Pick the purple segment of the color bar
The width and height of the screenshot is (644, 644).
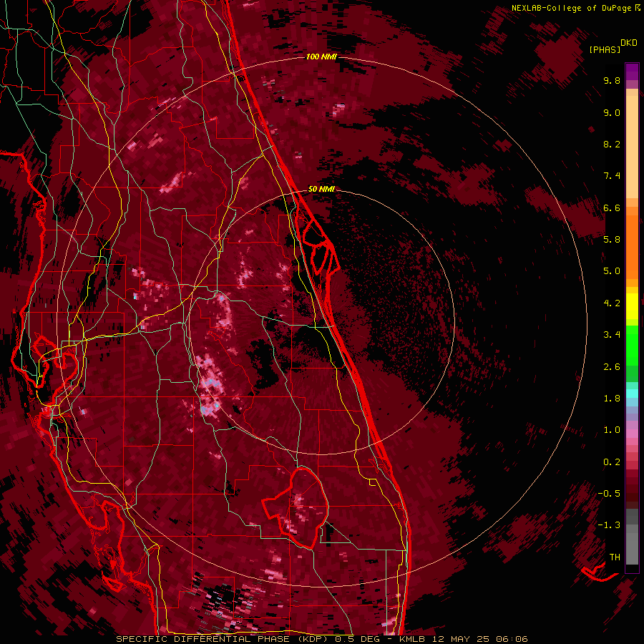click(x=632, y=72)
